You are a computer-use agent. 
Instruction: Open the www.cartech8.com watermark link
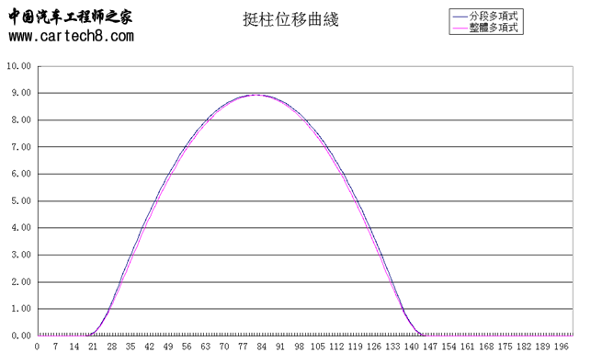(72, 36)
